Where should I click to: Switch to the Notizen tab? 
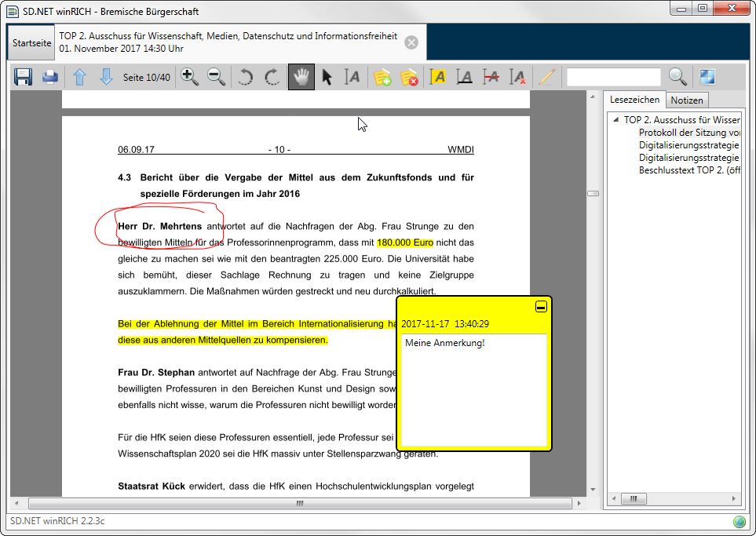687,100
